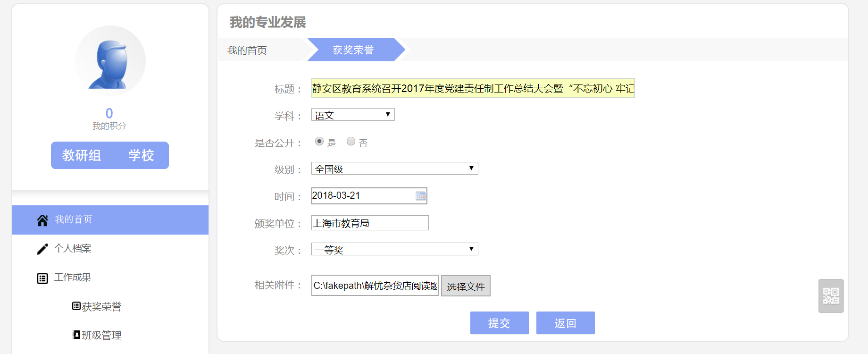The width and height of the screenshot is (868, 354).
Task: Click the 教研组 button under the score
Action: [x=82, y=155]
